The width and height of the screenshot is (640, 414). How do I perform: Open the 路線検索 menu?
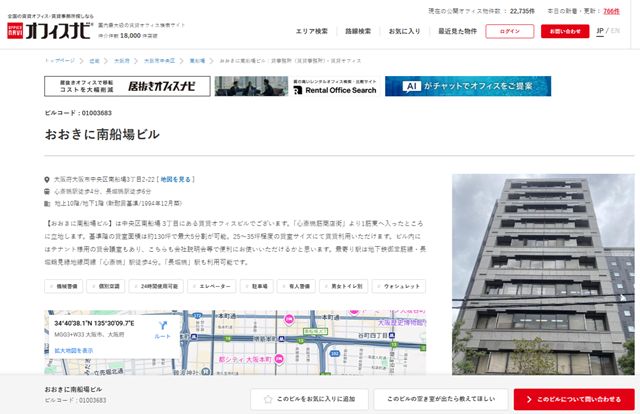[x=358, y=31]
